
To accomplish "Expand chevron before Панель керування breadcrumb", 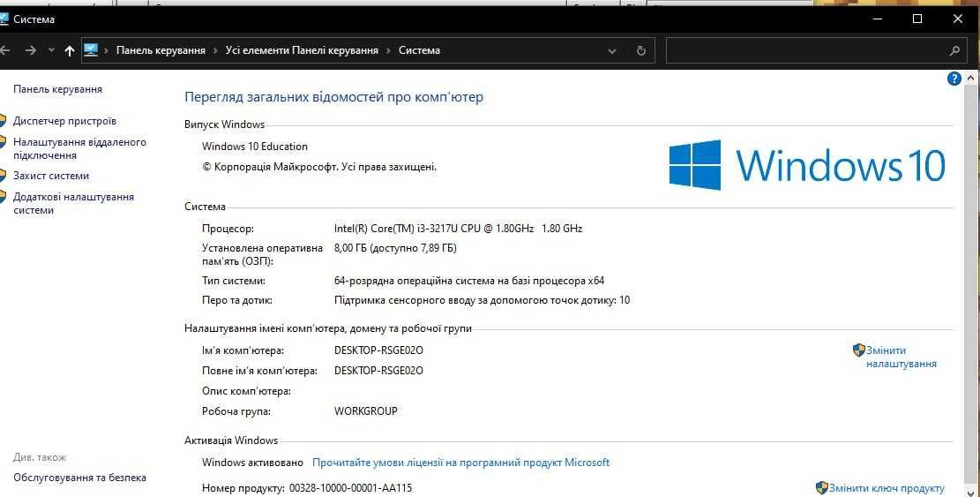I will 107,50.
